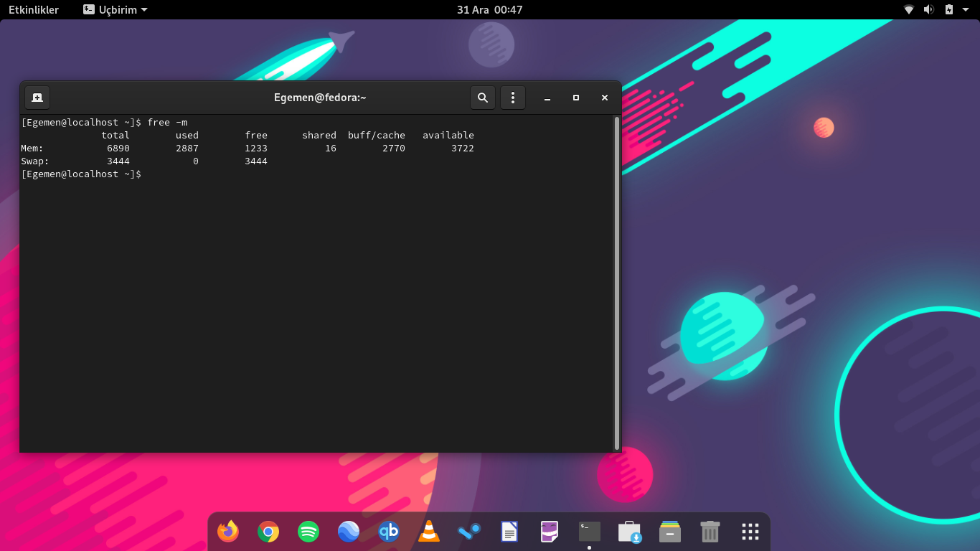
Task: Click the "buff/cache" column header
Action: point(377,135)
